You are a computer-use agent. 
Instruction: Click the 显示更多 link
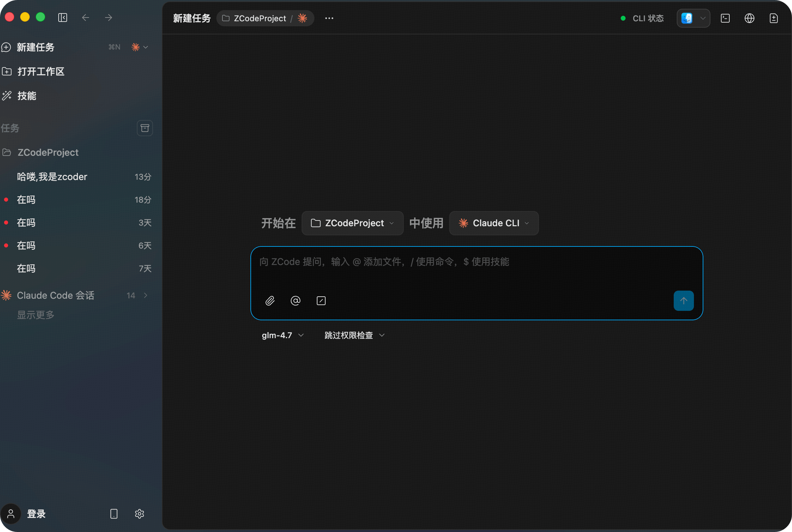[x=36, y=315]
